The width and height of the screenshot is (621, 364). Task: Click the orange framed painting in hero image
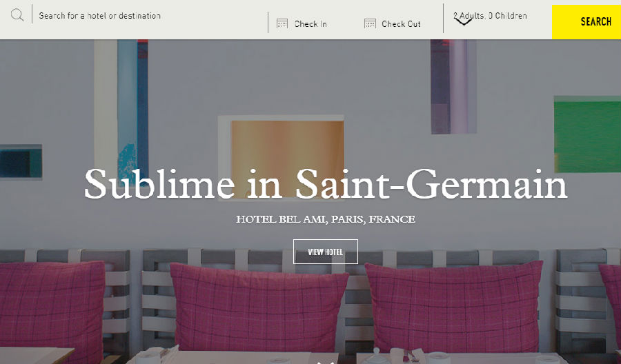pos(282,157)
